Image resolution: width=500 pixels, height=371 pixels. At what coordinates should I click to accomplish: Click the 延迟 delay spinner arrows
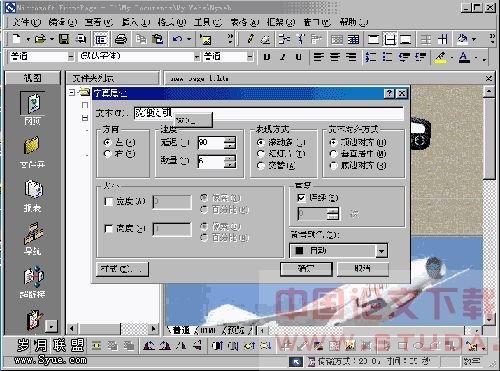pos(230,143)
